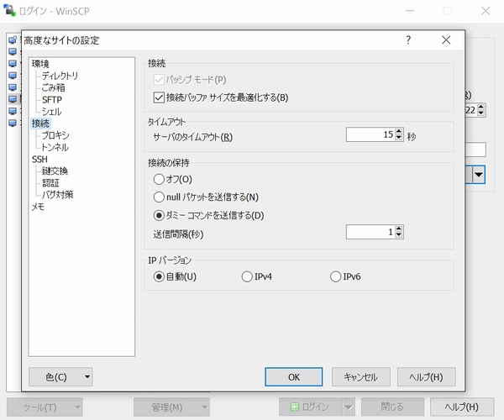Increase the port number 22 spinner

click(480, 107)
